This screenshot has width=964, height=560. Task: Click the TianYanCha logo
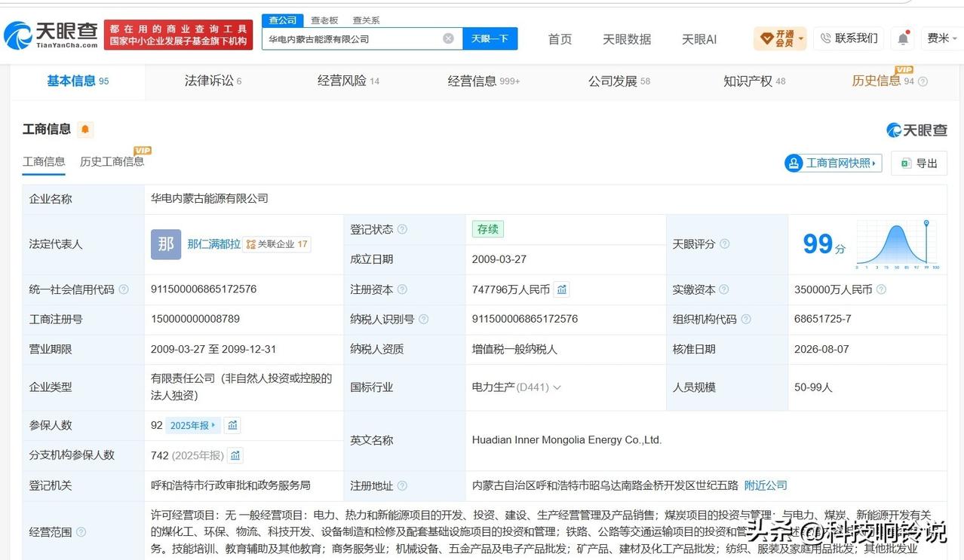[51, 35]
